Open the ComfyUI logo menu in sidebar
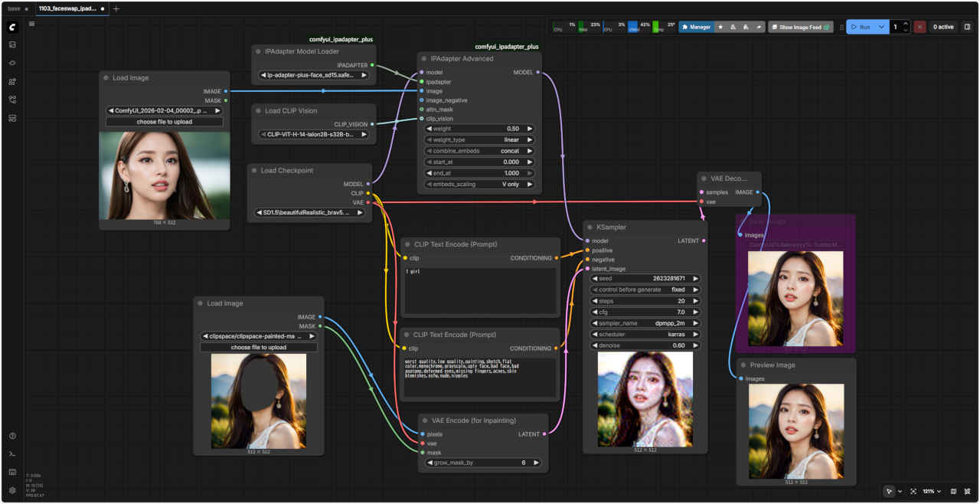980x504 pixels. 12,27
